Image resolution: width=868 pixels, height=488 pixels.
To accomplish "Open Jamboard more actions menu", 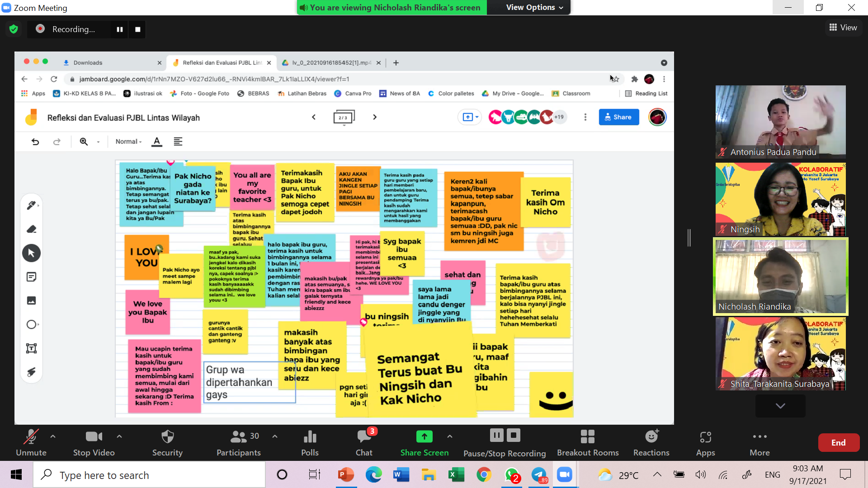I will 585,117.
